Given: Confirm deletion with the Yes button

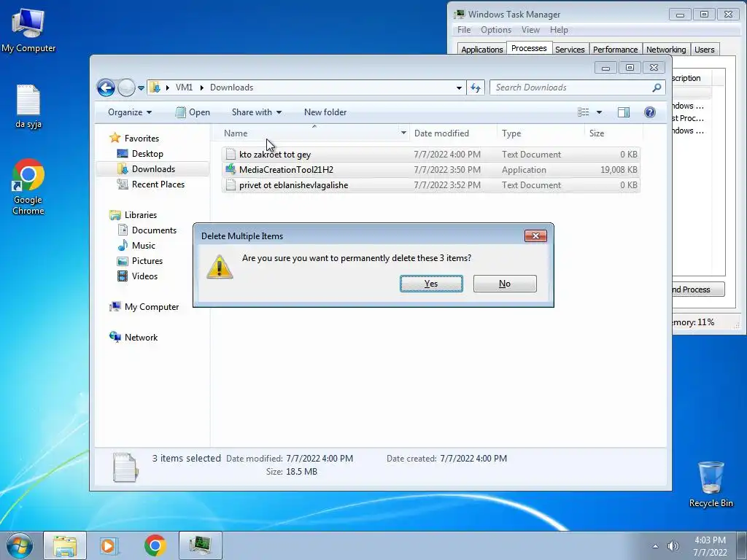Looking at the screenshot, I should click(431, 284).
